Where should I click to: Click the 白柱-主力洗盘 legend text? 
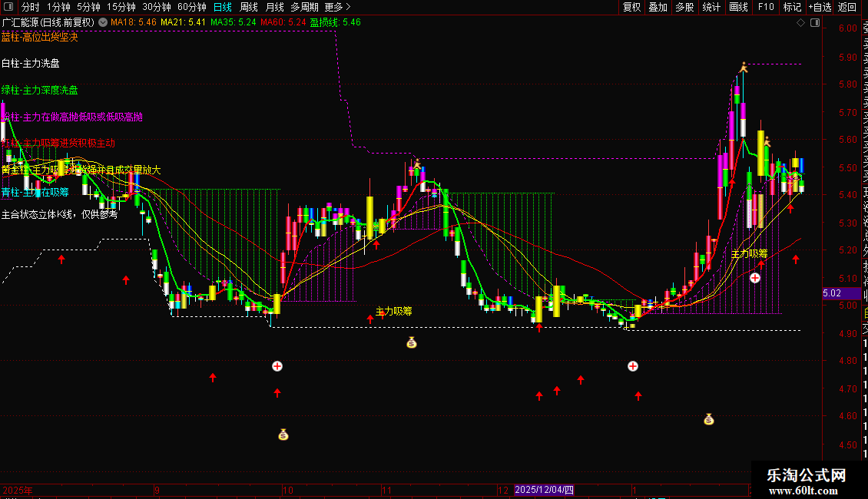coord(31,63)
